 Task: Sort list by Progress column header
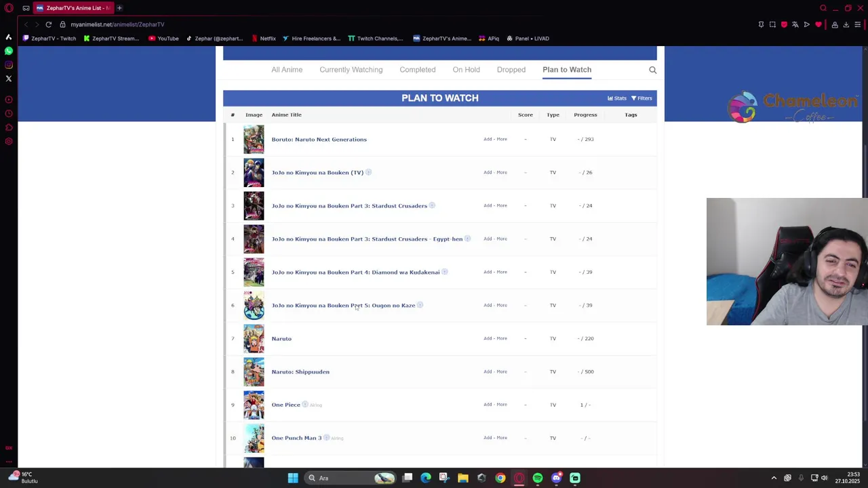(x=585, y=115)
